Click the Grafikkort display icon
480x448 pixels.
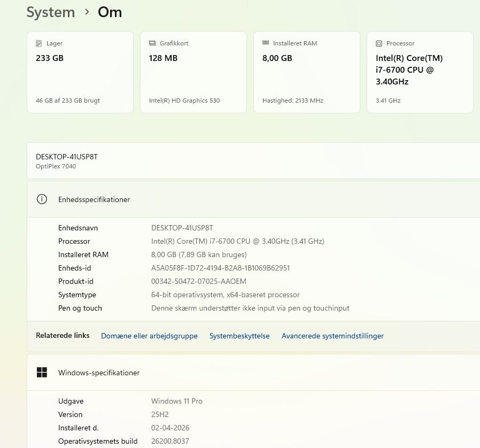tap(152, 43)
